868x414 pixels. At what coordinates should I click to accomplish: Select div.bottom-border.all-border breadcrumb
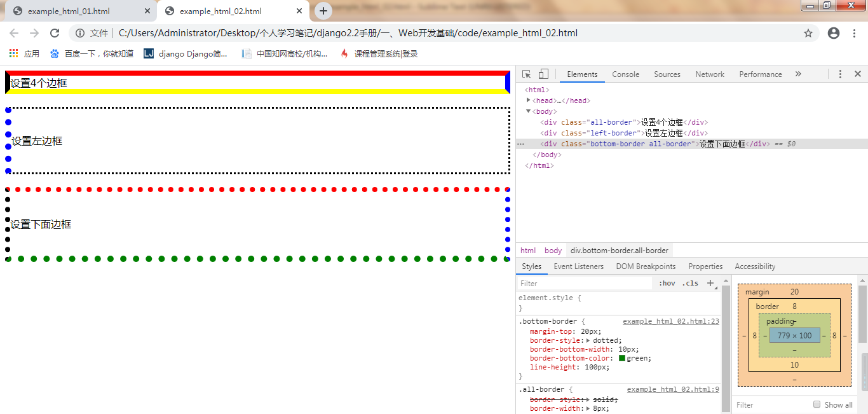(620, 251)
